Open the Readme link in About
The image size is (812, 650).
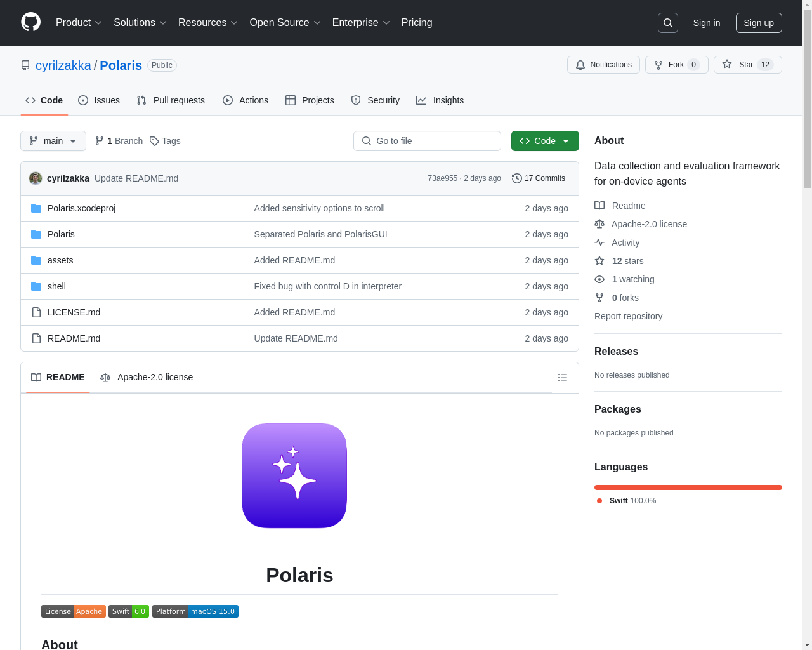click(620, 206)
